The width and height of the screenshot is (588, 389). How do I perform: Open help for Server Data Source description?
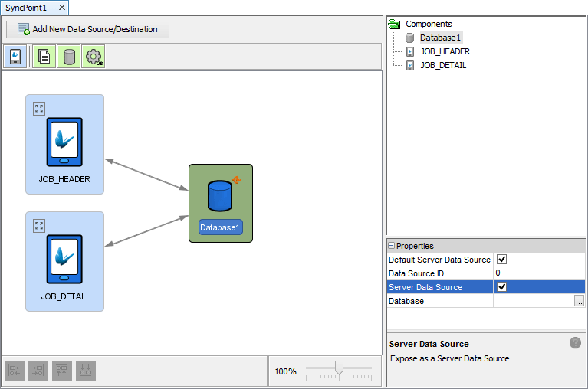pyautogui.click(x=575, y=343)
